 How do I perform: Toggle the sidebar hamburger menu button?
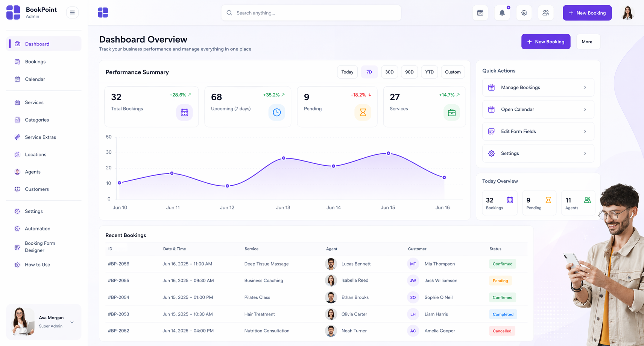coord(72,12)
